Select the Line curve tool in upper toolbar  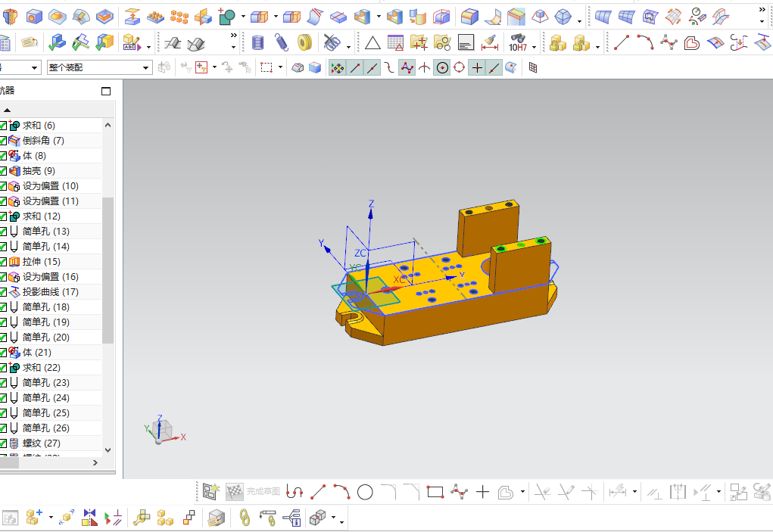click(621, 43)
